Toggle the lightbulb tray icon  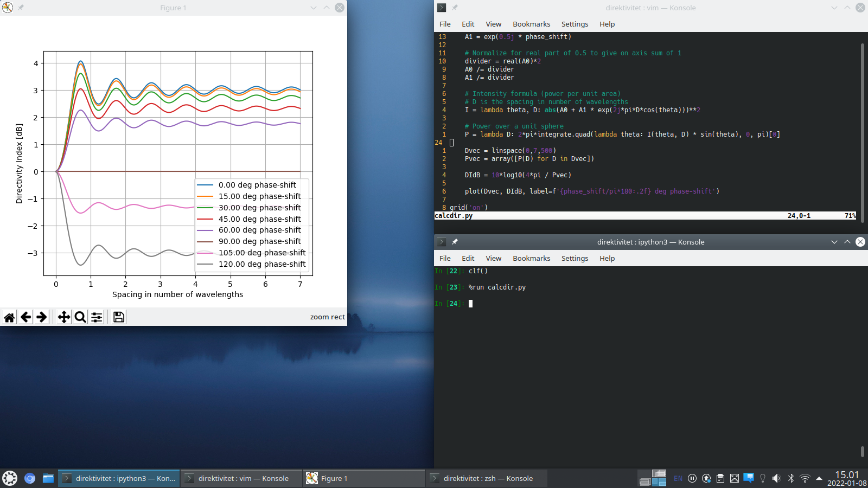click(x=763, y=478)
